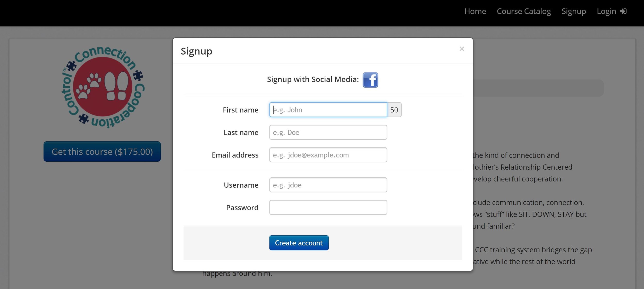The height and width of the screenshot is (289, 644).
Task: Click the Connection Control Cooperation course logo
Action: click(x=103, y=87)
